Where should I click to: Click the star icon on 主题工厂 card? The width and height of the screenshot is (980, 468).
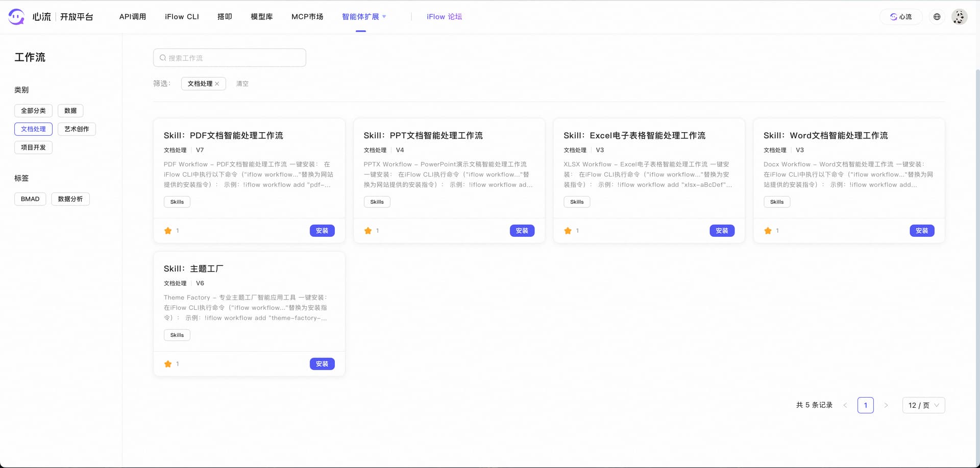168,364
